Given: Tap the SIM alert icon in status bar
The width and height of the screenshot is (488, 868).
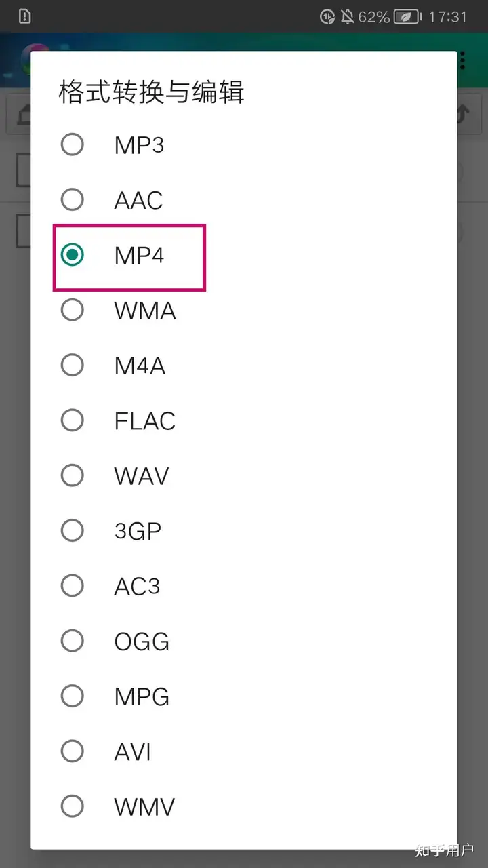Looking at the screenshot, I should pyautogui.click(x=25, y=16).
